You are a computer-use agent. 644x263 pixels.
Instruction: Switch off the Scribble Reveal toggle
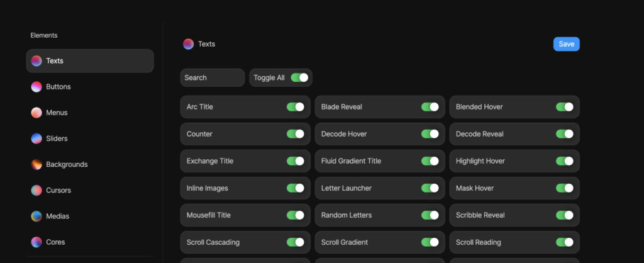click(x=565, y=215)
